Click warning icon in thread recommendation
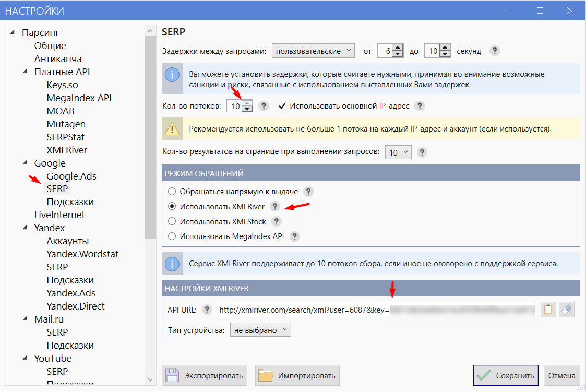This screenshot has height=392, width=586. click(x=172, y=129)
